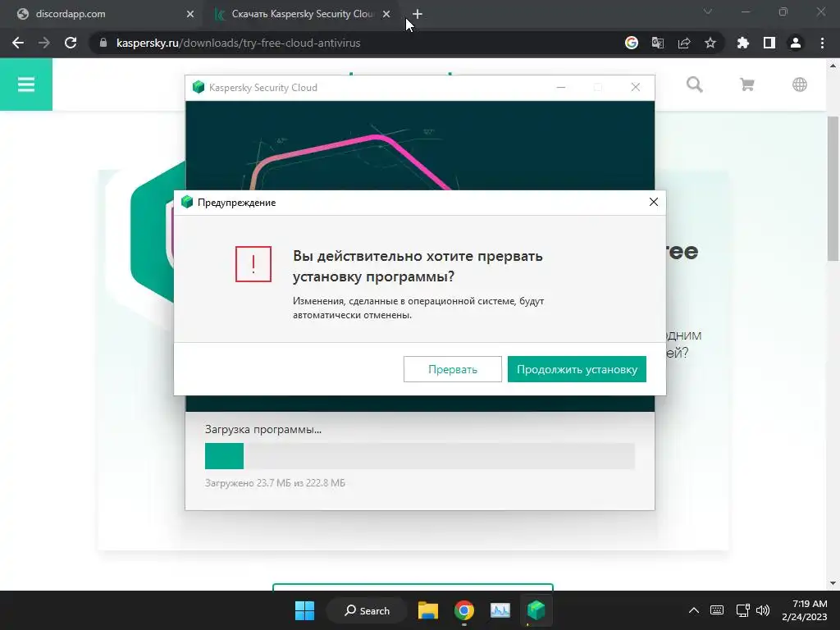
Task: Close the Kaspersky Security Cloud installer window
Action: [x=636, y=87]
